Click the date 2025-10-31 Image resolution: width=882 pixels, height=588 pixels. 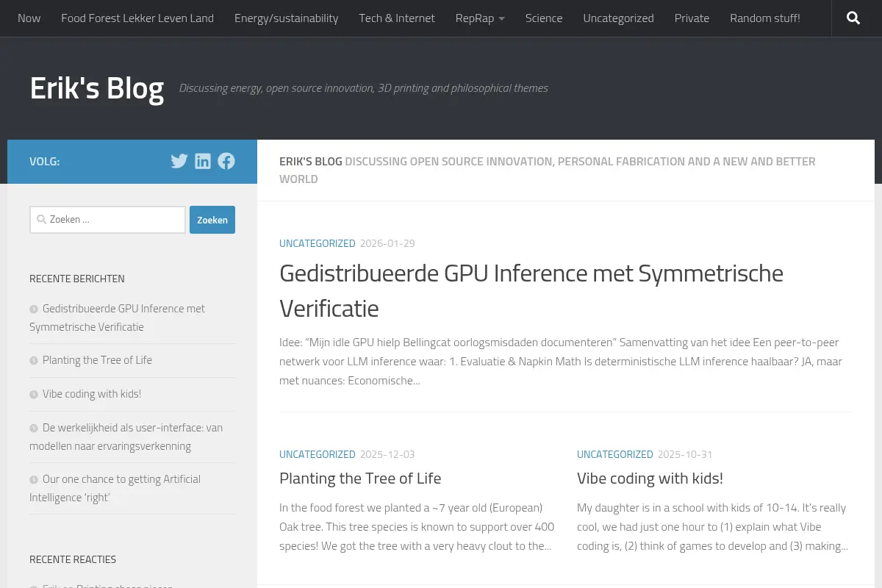coord(685,454)
